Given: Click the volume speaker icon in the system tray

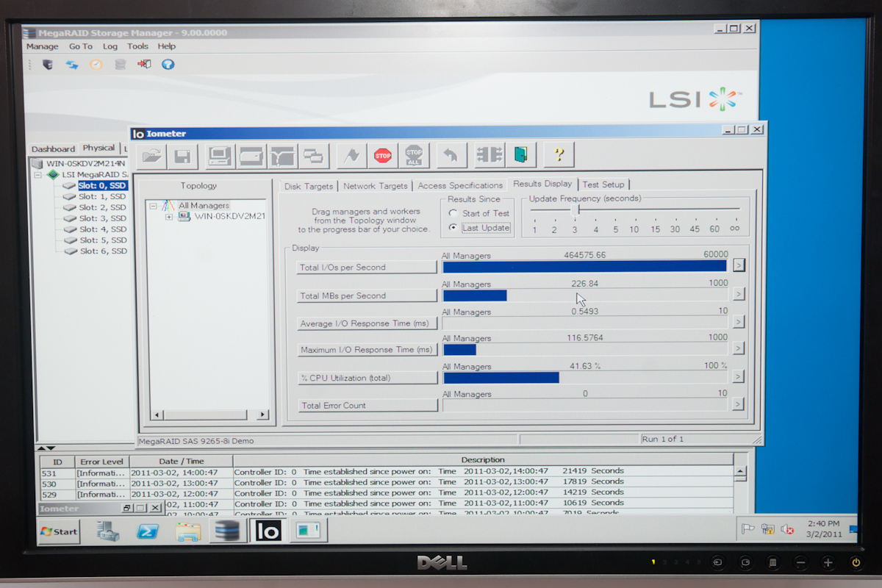Looking at the screenshot, I should tap(787, 528).
